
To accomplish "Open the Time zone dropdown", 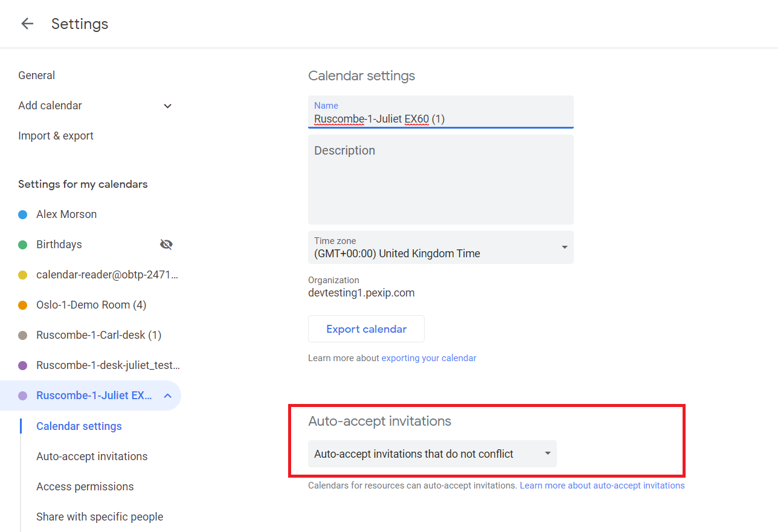I will [x=440, y=248].
